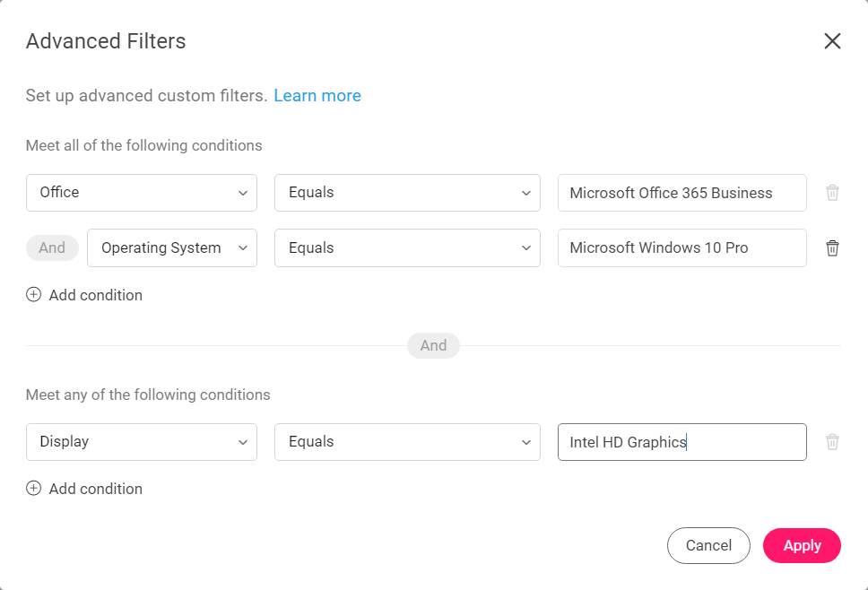Open the Learn more link
This screenshot has height=590, width=868.
(317, 96)
